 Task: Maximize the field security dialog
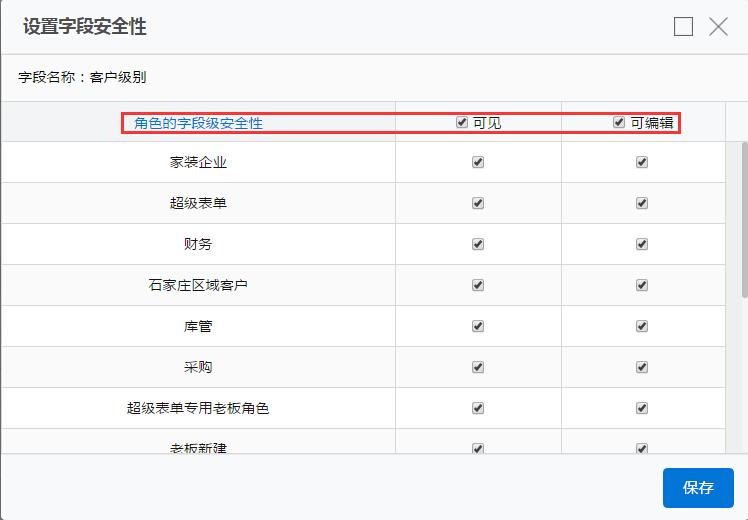(x=683, y=27)
